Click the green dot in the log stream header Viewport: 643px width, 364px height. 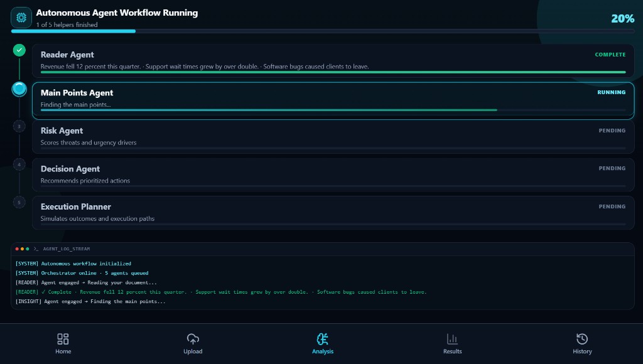tap(28, 249)
